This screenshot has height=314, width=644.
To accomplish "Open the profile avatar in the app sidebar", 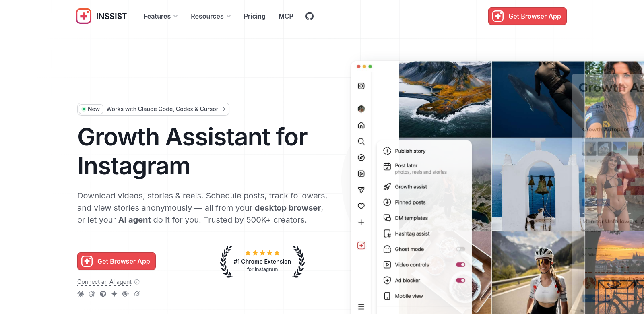I will pyautogui.click(x=361, y=109).
